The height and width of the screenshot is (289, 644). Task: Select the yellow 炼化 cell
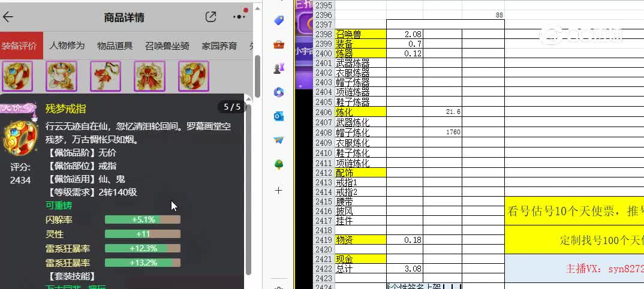click(x=360, y=112)
